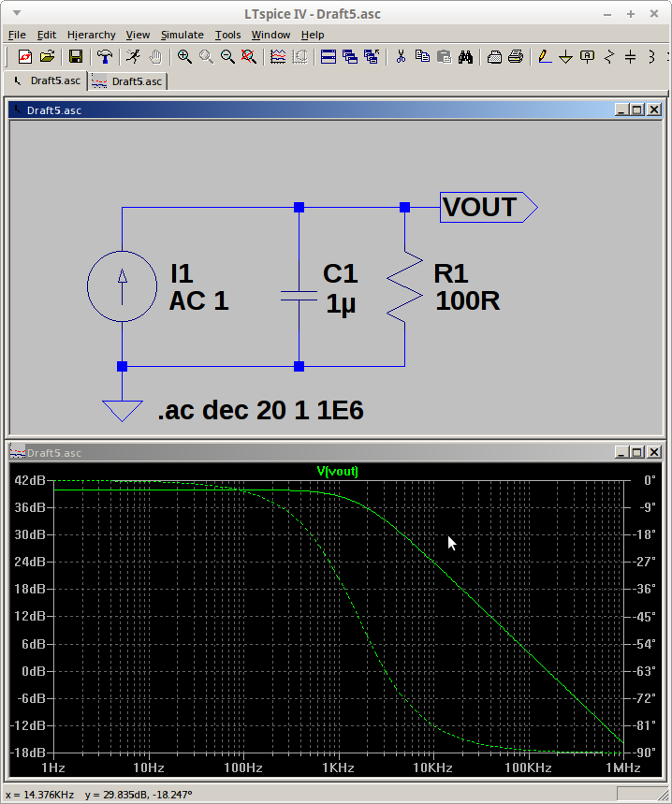Image resolution: width=672 pixels, height=804 pixels.
Task: Click the 100R resistor value text
Action: (x=467, y=300)
